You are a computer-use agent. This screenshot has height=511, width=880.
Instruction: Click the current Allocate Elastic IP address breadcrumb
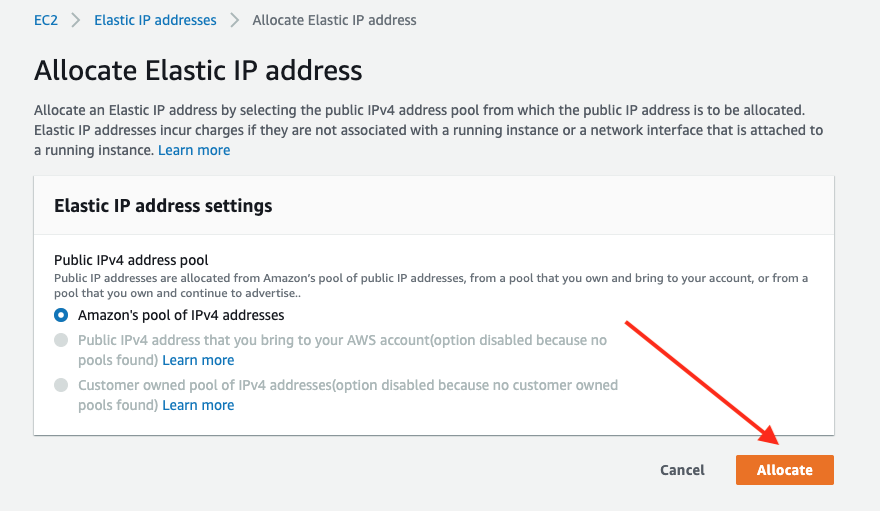(x=334, y=20)
